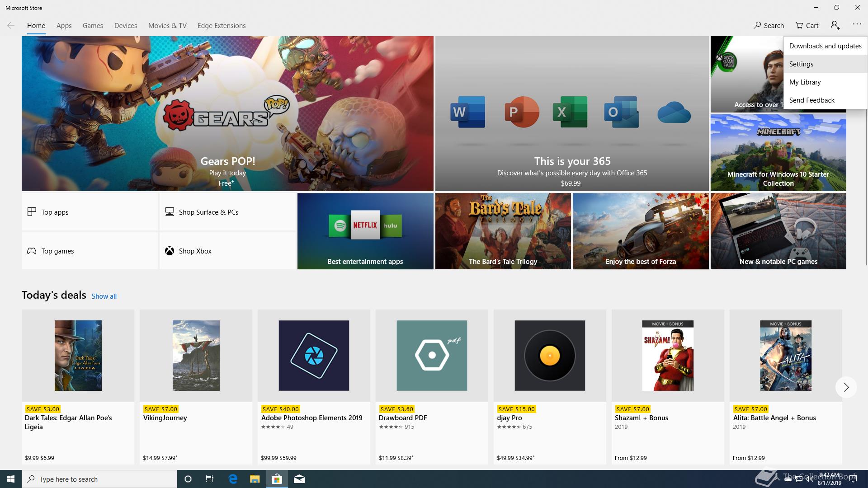Switch to the Games tab
This screenshot has width=868, height=488.
tap(93, 26)
